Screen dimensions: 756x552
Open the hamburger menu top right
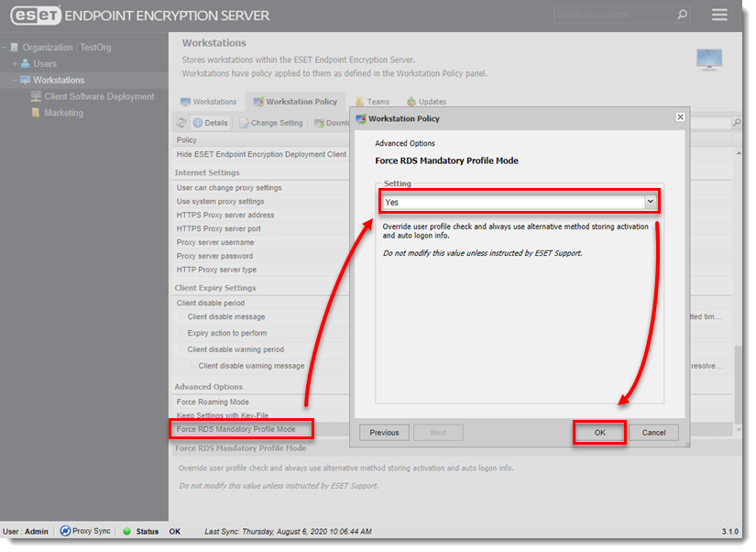(719, 14)
